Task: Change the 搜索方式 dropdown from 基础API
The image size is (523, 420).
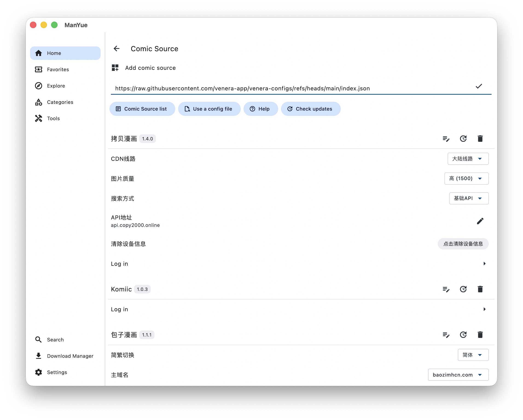Action: (x=468, y=198)
